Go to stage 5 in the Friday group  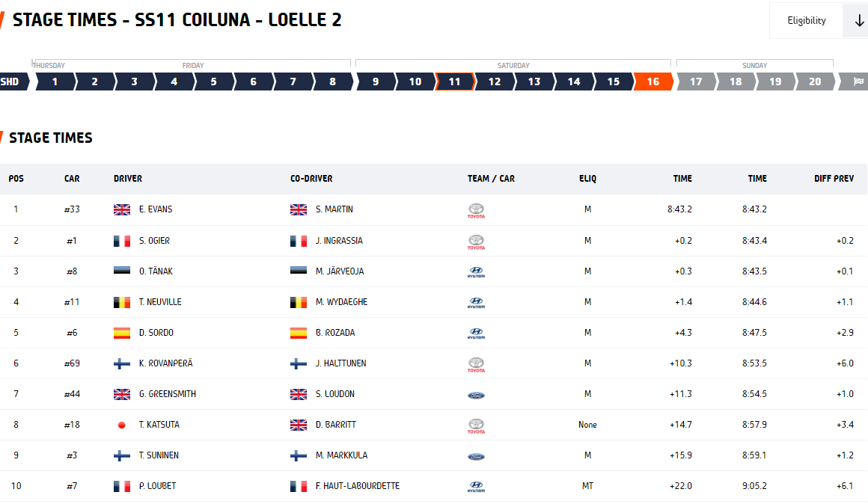[x=214, y=82]
